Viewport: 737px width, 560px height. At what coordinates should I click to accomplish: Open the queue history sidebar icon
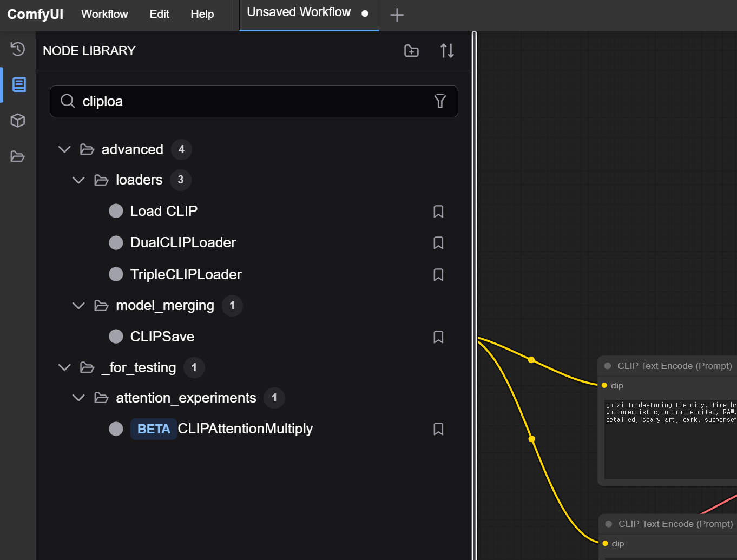17,49
